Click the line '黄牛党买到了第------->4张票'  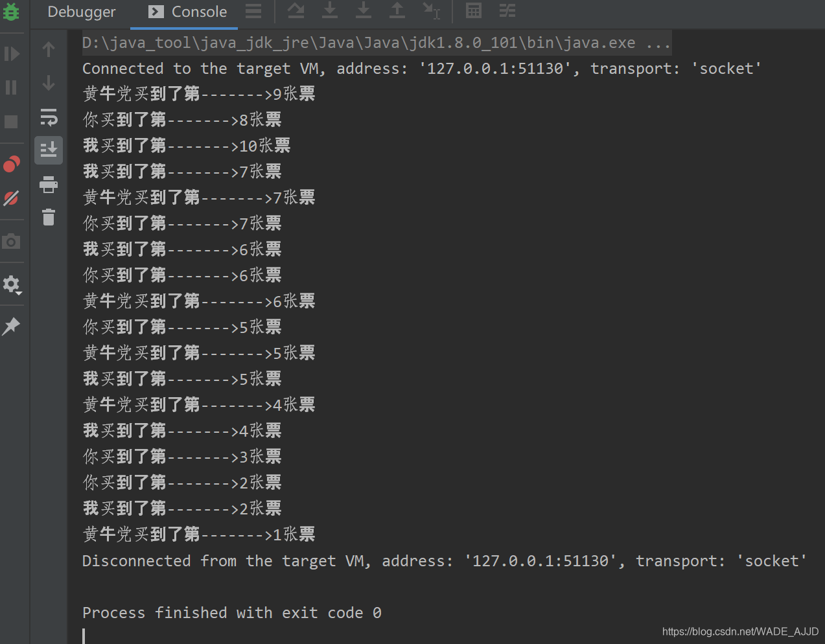point(199,405)
